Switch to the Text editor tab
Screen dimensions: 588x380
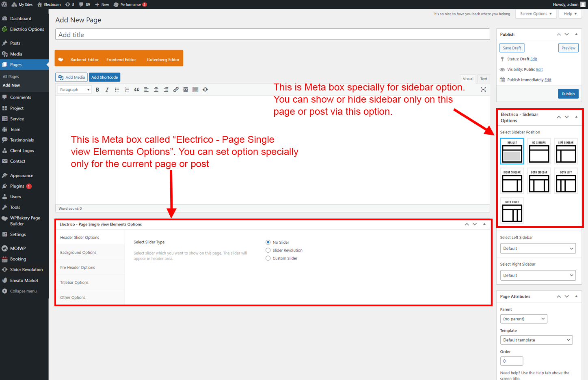tap(484, 79)
